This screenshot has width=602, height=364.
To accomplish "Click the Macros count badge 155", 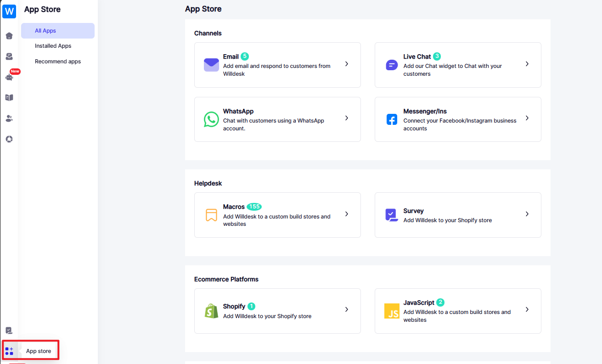I will coord(254,207).
